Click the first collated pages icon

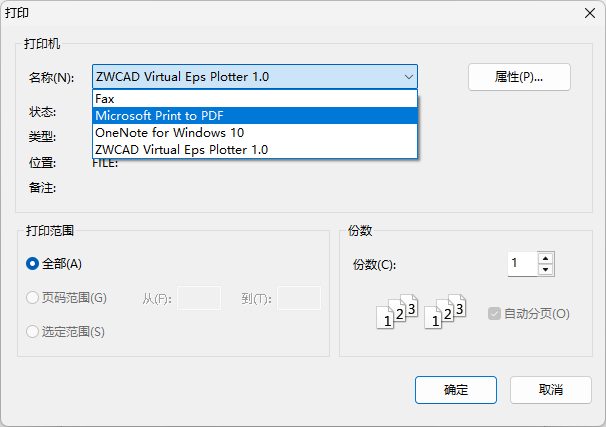click(396, 312)
